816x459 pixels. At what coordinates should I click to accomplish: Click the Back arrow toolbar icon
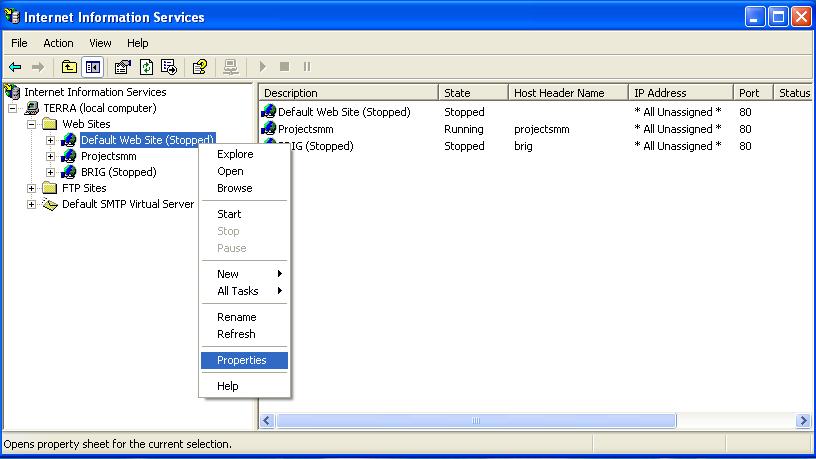tap(15, 67)
